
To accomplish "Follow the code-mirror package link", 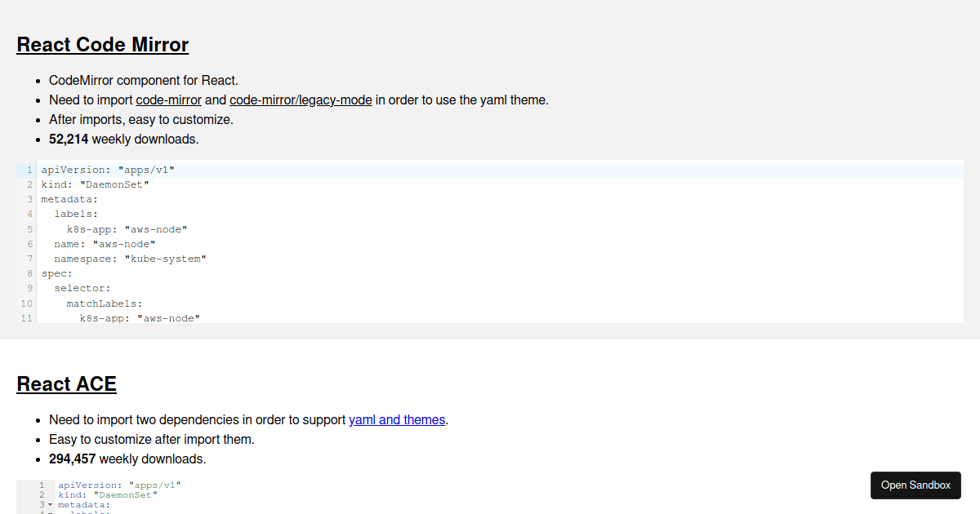I will pos(168,100).
